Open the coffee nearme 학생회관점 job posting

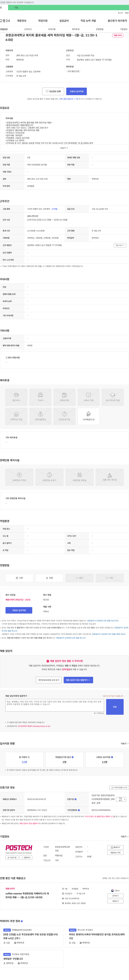pyautogui.click(x=27, y=895)
